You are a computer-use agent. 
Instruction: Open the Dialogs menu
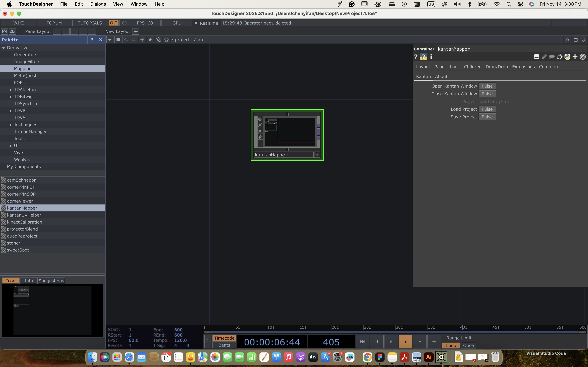click(x=98, y=4)
